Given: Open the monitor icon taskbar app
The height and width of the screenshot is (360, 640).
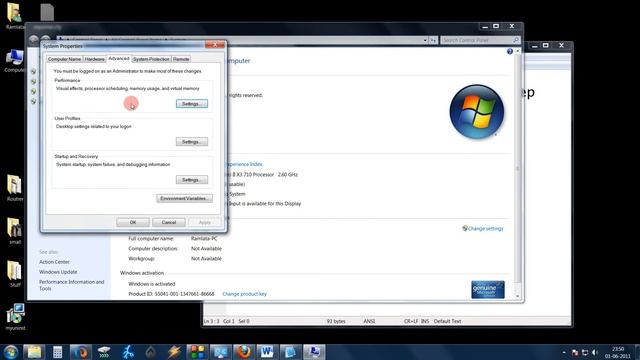Looking at the screenshot, I should pos(220,352).
